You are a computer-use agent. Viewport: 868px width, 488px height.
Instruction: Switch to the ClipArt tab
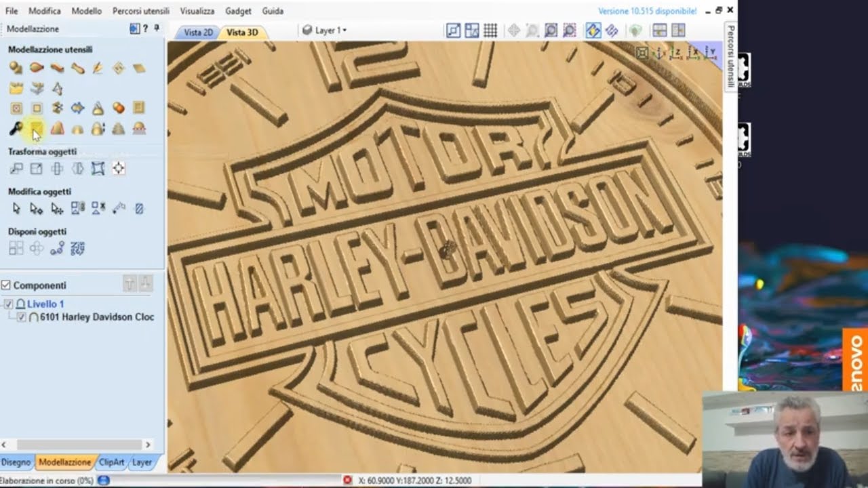coord(111,462)
